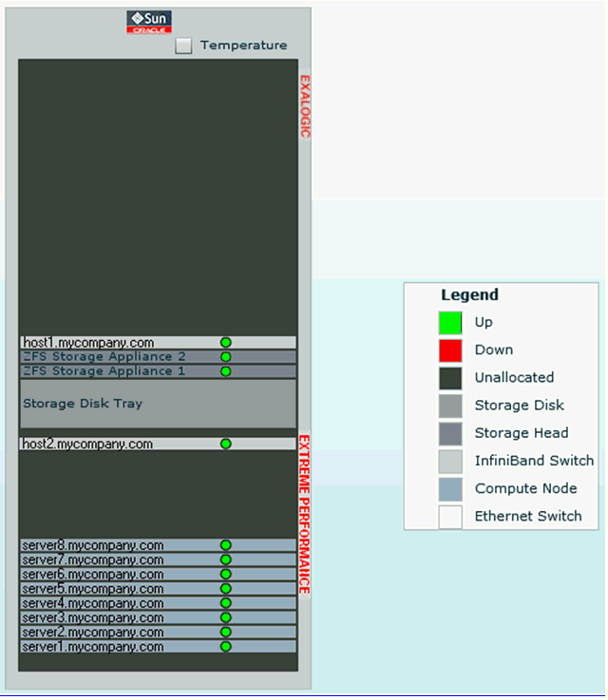Click the Temperature label text
Viewport: 608px width, 700px height.
tap(244, 45)
